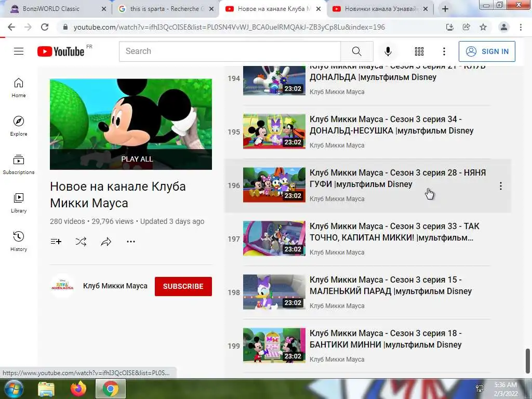
Task: Open the Windows Start button
Action: pos(14,389)
